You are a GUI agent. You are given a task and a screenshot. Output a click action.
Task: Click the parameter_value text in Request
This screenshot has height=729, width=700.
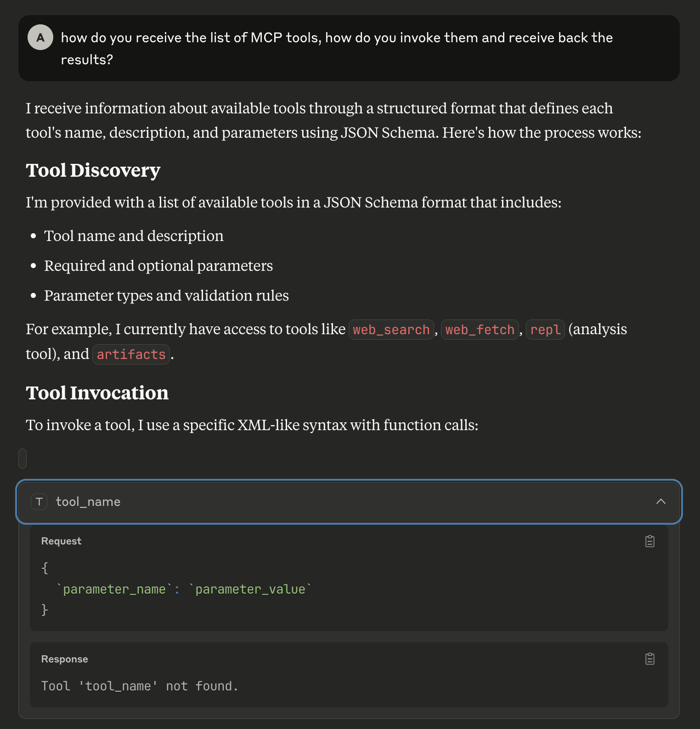point(250,589)
